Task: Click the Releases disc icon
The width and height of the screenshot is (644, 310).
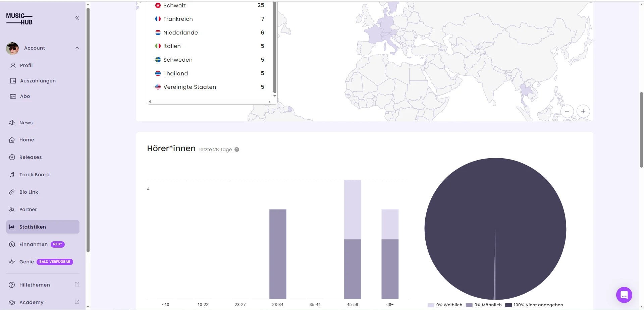Action: tap(12, 157)
